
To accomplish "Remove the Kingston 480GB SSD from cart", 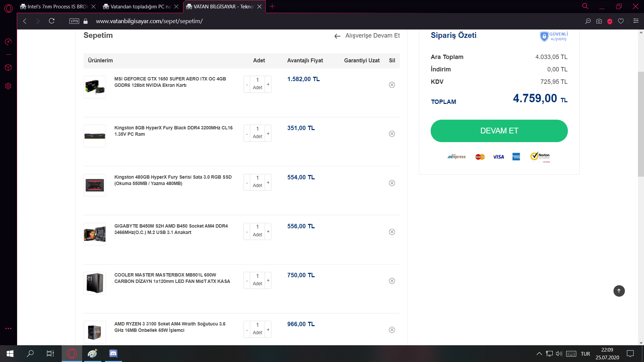I will tap(392, 183).
